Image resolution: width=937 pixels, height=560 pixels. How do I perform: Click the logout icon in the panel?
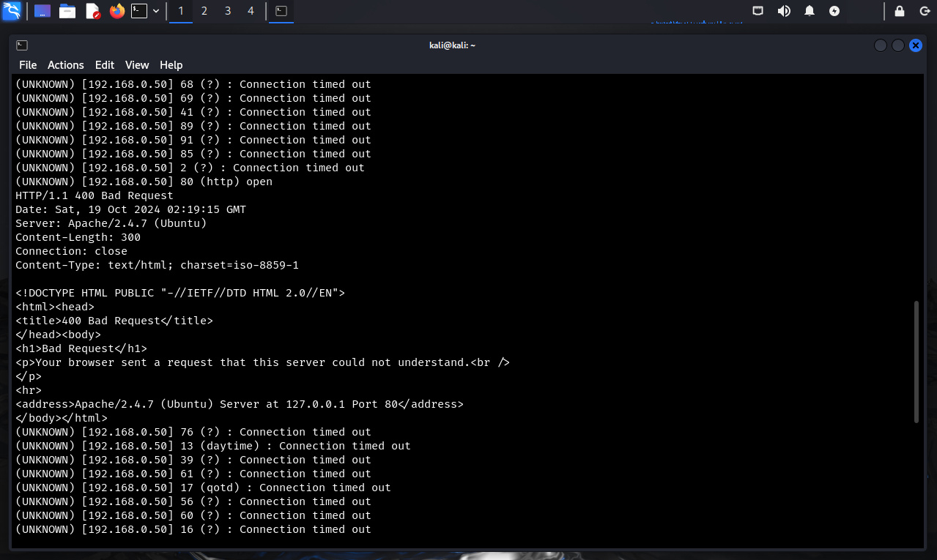(x=925, y=11)
